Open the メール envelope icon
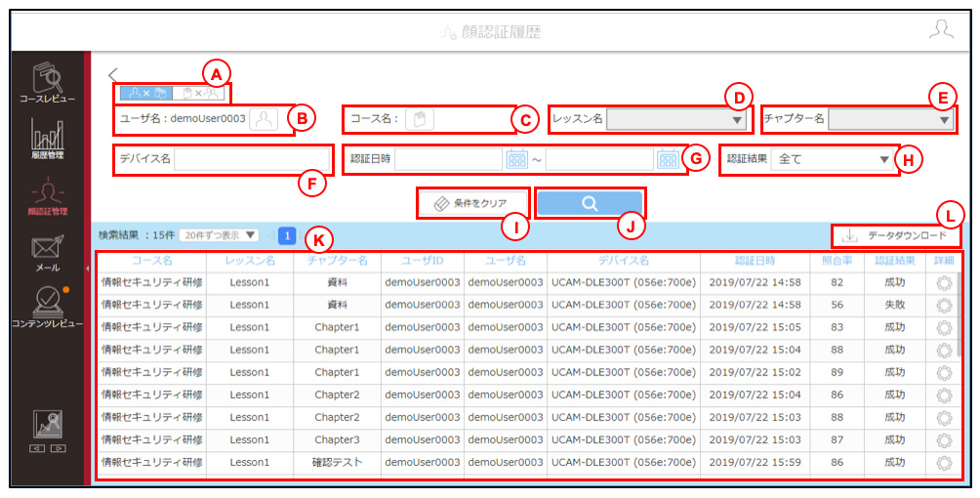The height and width of the screenshot is (498, 980). pos(48,252)
